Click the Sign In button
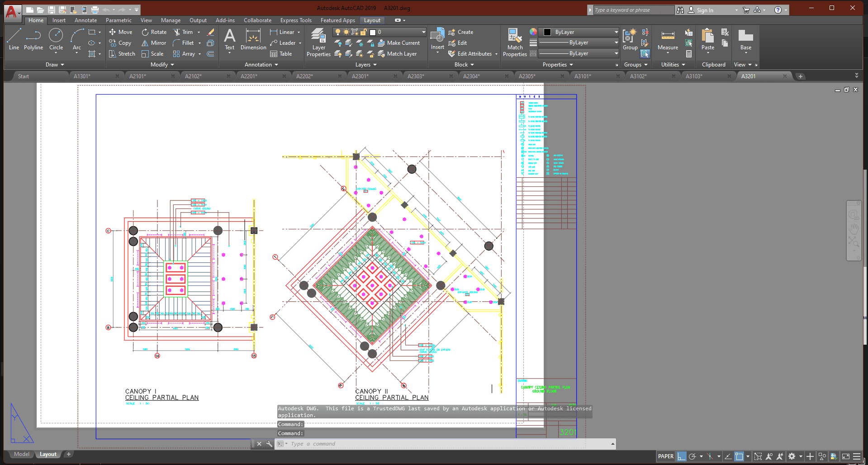The image size is (868, 465). pos(704,10)
